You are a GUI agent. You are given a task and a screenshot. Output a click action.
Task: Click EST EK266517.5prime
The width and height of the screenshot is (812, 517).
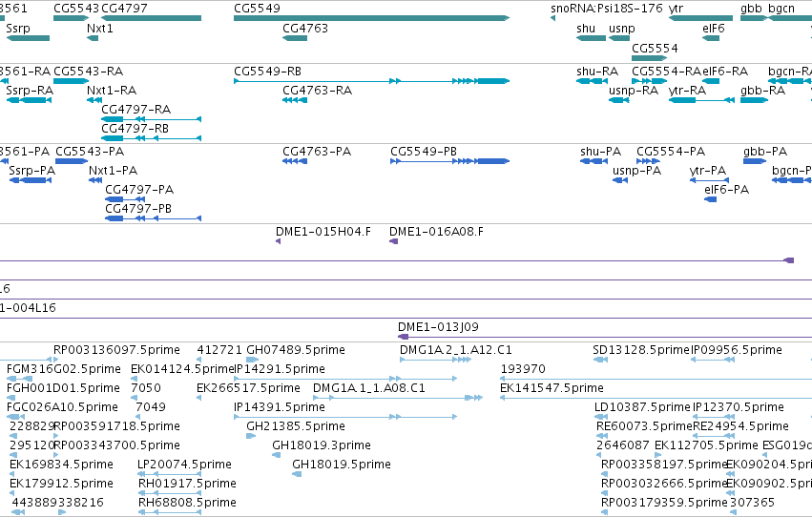tap(248, 388)
